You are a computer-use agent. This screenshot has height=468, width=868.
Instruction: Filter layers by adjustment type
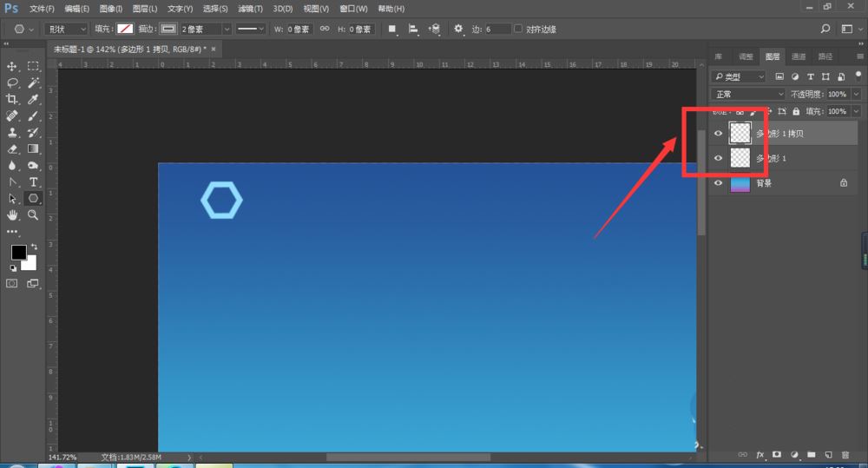[795, 76]
